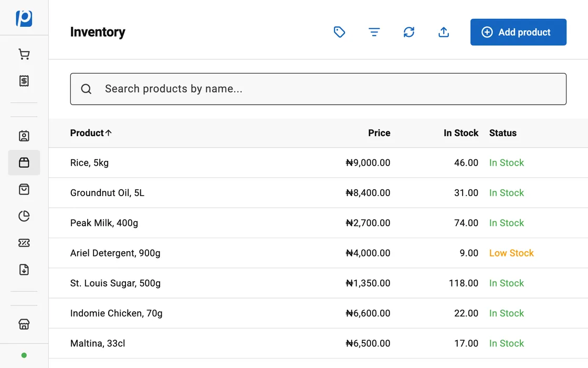Click the 9.00 stock quantity
588x368 pixels.
coord(469,253)
